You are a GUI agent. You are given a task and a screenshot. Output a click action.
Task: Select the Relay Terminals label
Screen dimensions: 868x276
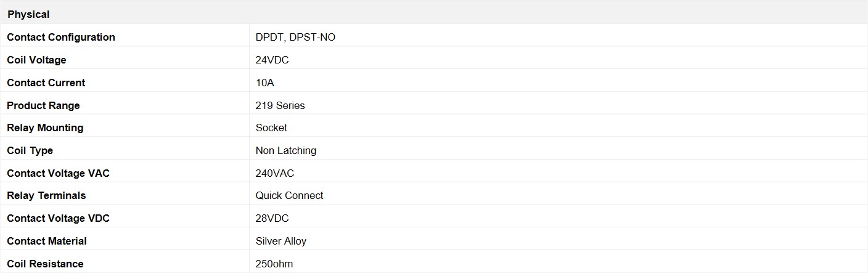(x=46, y=195)
